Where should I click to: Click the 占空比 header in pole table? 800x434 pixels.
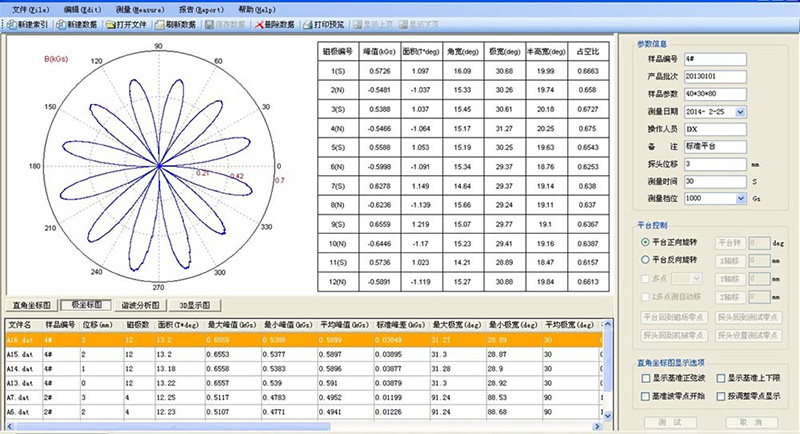588,52
